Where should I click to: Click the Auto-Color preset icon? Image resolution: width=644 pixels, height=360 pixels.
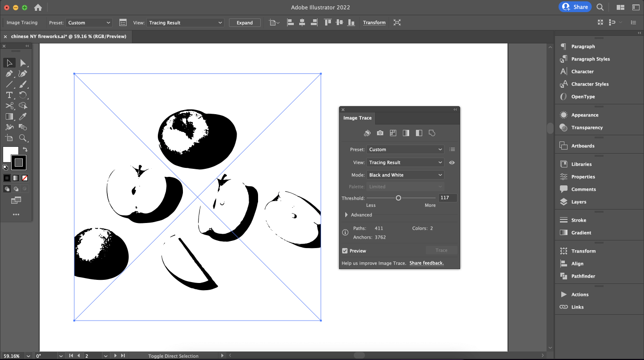pyautogui.click(x=367, y=133)
